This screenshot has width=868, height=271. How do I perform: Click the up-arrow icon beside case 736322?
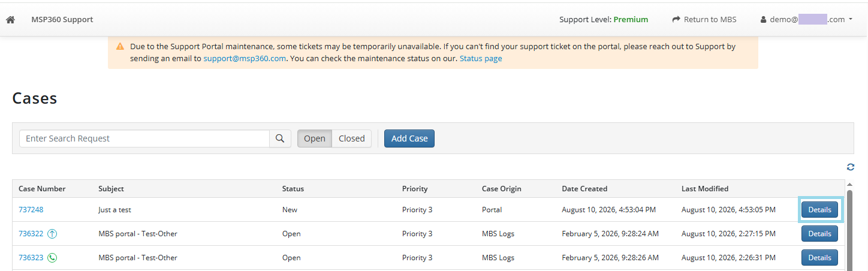(x=52, y=234)
